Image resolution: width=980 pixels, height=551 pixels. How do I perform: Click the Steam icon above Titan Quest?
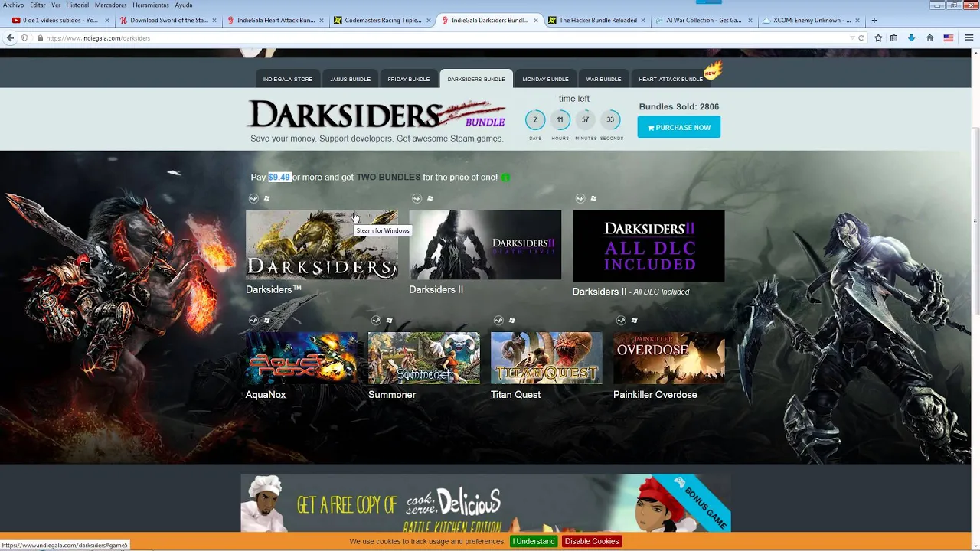coord(498,320)
